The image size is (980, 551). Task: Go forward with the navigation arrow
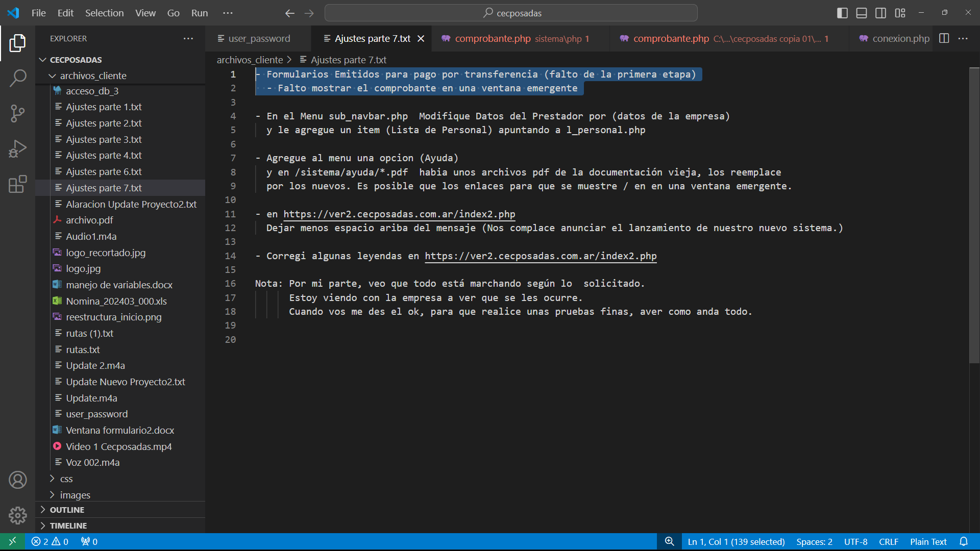[x=309, y=13]
